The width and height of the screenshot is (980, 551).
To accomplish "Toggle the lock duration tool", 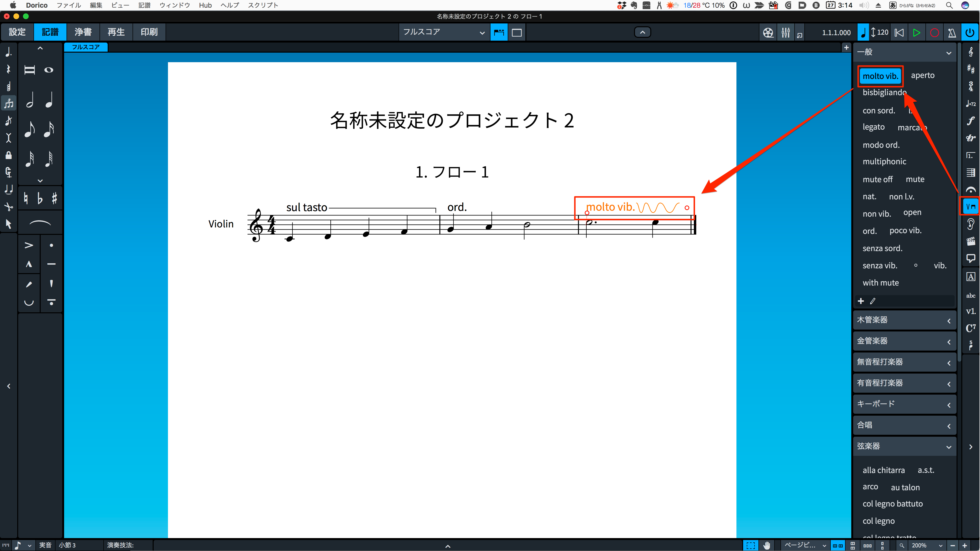I will coord(8,155).
